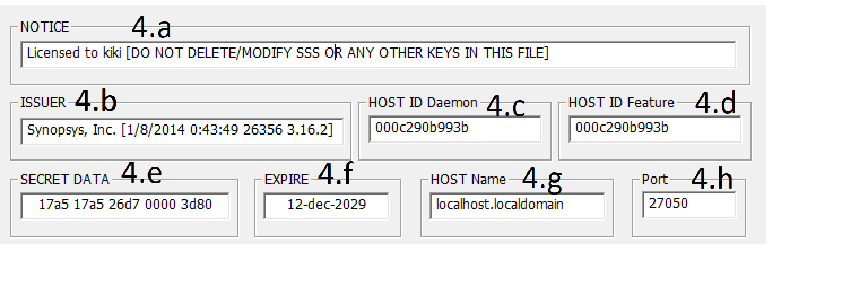Click the ISSUER group label
Screen dimensions: 868x285
[x=43, y=103]
